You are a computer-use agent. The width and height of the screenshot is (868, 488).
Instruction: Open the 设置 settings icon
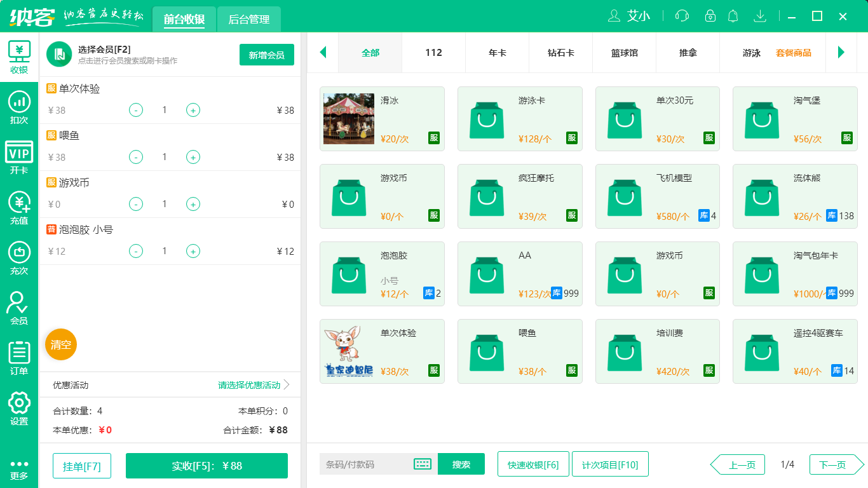click(x=19, y=403)
